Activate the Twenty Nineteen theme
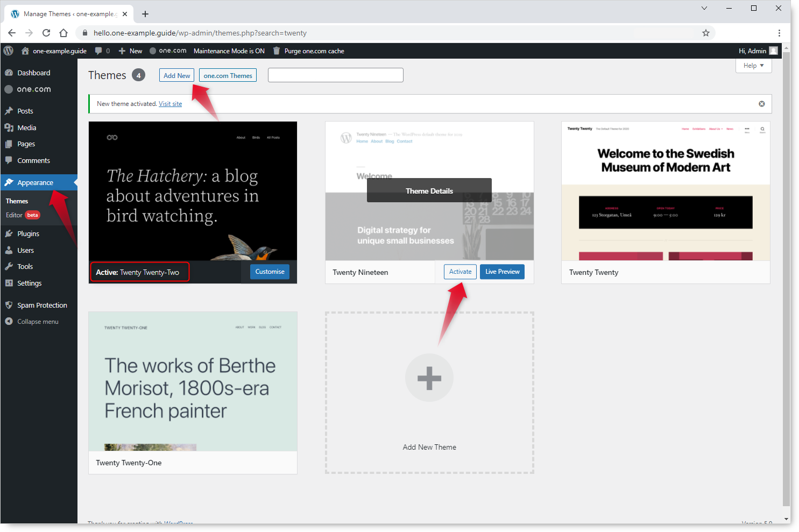Screen dimensions: 799x532 [459, 272]
